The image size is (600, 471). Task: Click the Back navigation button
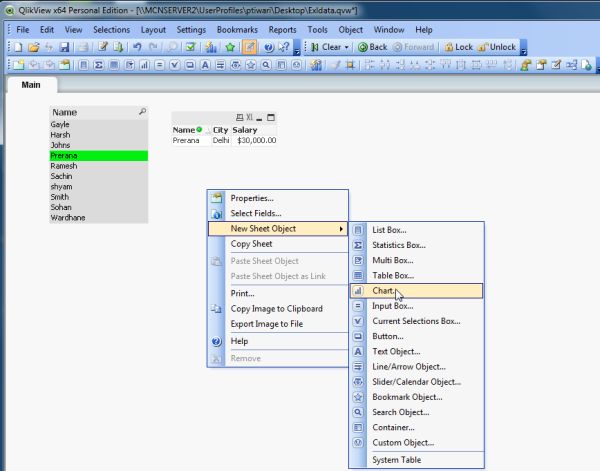(x=373, y=47)
